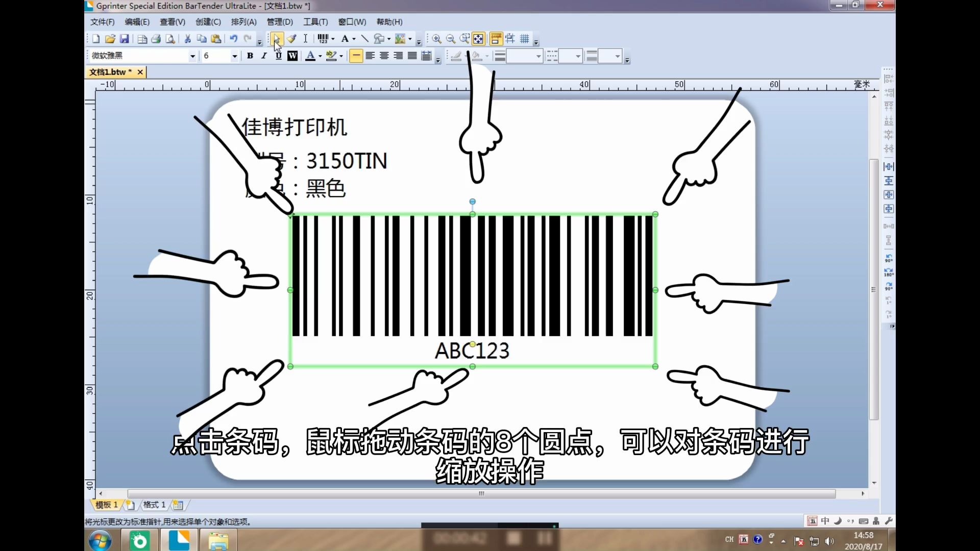980x551 pixels.
Task: Pick the format painter brush tool
Action: 291,39
